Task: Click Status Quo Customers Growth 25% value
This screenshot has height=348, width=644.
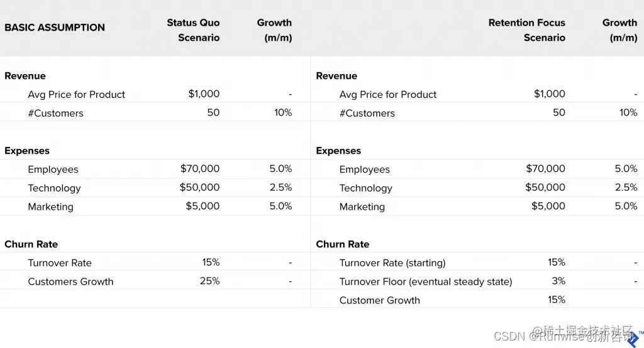Action: pos(209,281)
